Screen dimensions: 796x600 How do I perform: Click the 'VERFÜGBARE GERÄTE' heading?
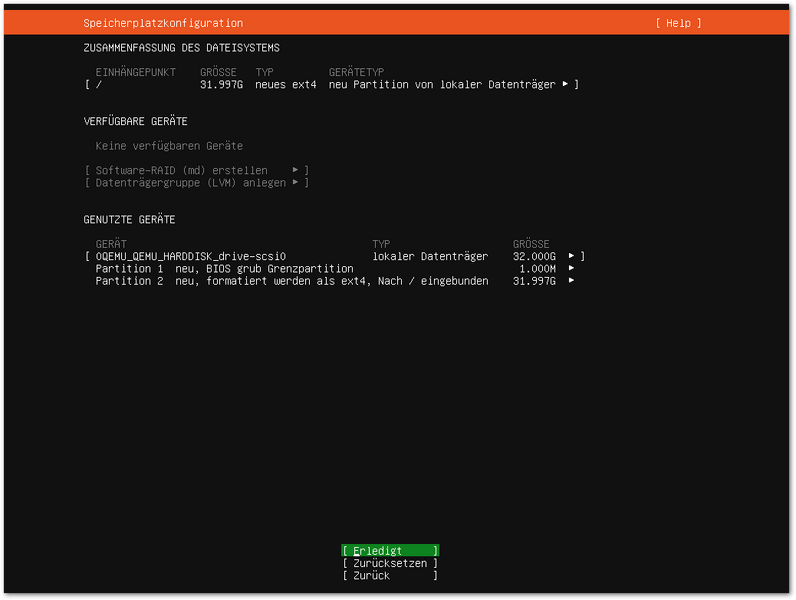point(135,121)
